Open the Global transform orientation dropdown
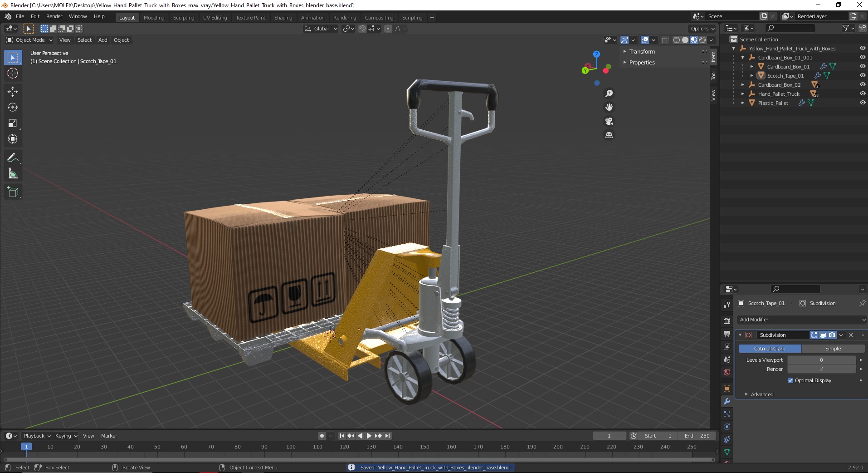 (x=321, y=29)
